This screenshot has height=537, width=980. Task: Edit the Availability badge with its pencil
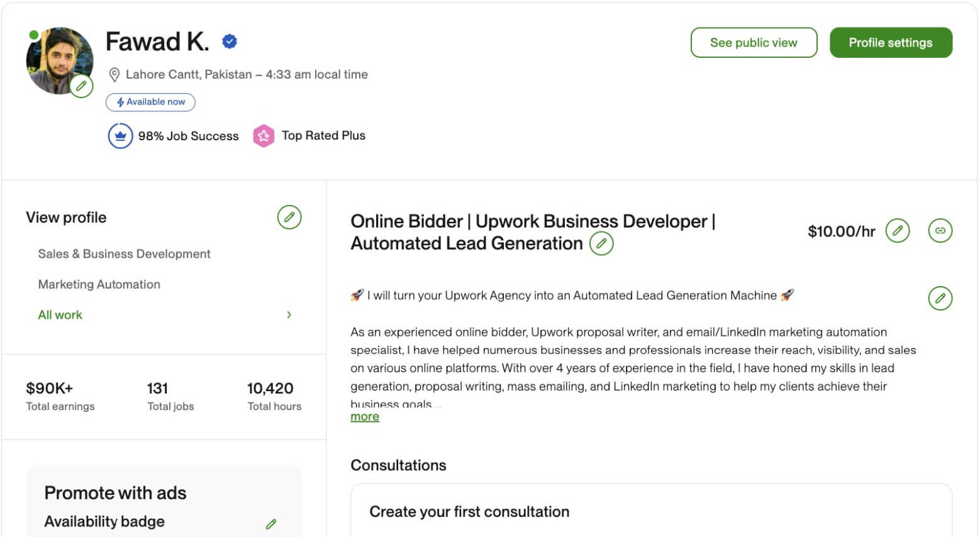coord(272,523)
